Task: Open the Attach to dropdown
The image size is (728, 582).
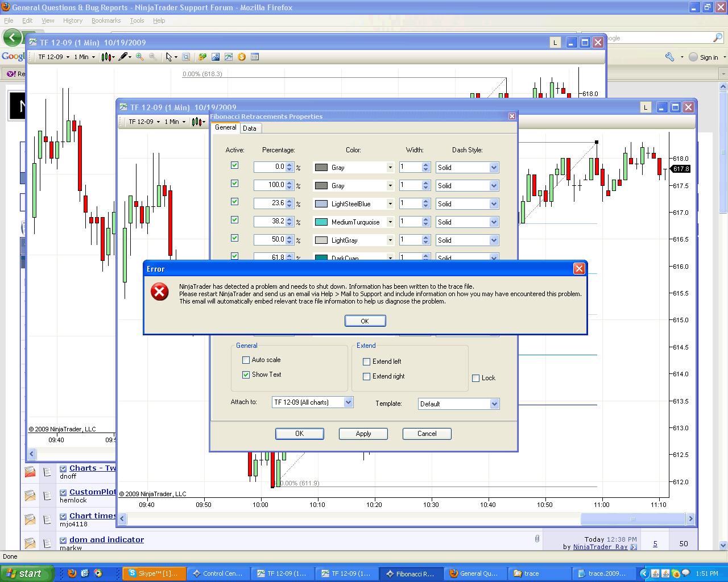Action: [349, 402]
